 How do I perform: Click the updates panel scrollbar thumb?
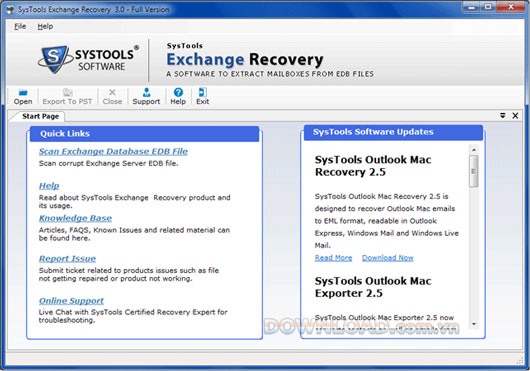pyautogui.click(x=474, y=171)
